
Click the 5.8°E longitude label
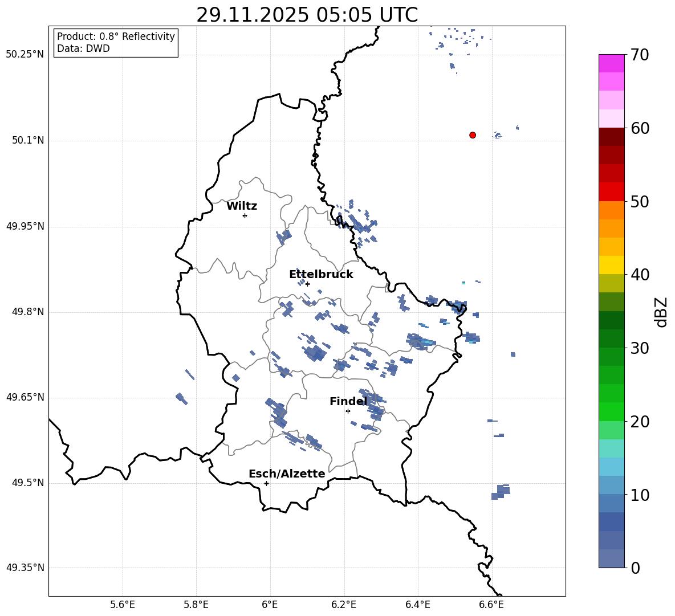pos(196,605)
